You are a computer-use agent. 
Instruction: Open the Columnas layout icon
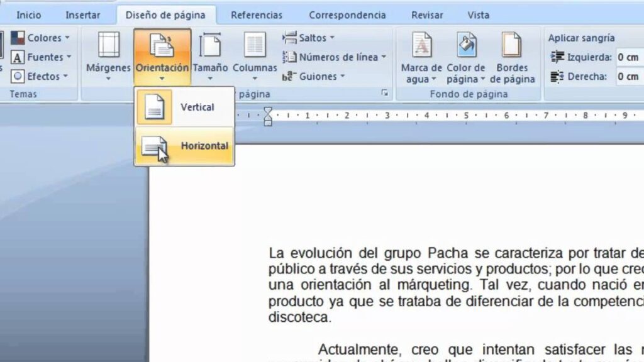(255, 45)
